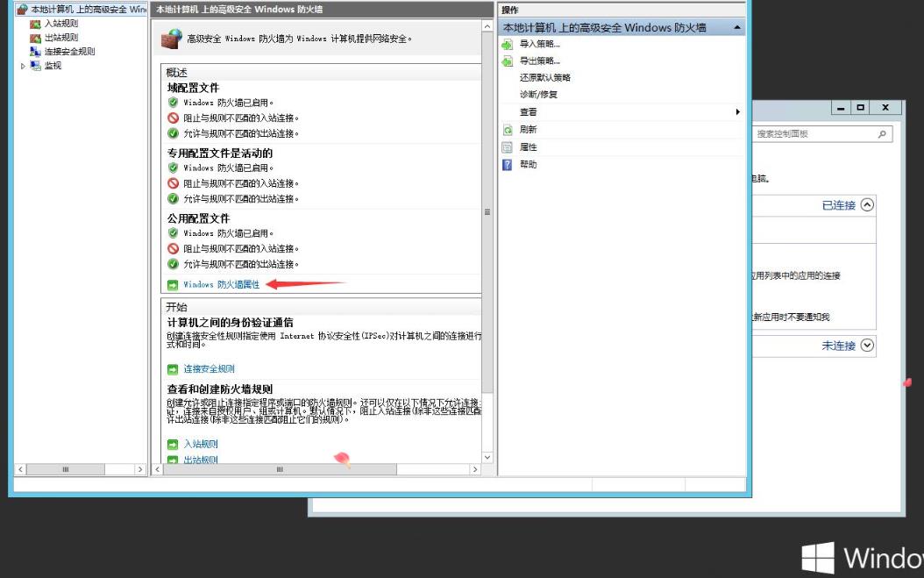Click the 入站规则 tree icon
This screenshot has width=924, height=578.
35,24
